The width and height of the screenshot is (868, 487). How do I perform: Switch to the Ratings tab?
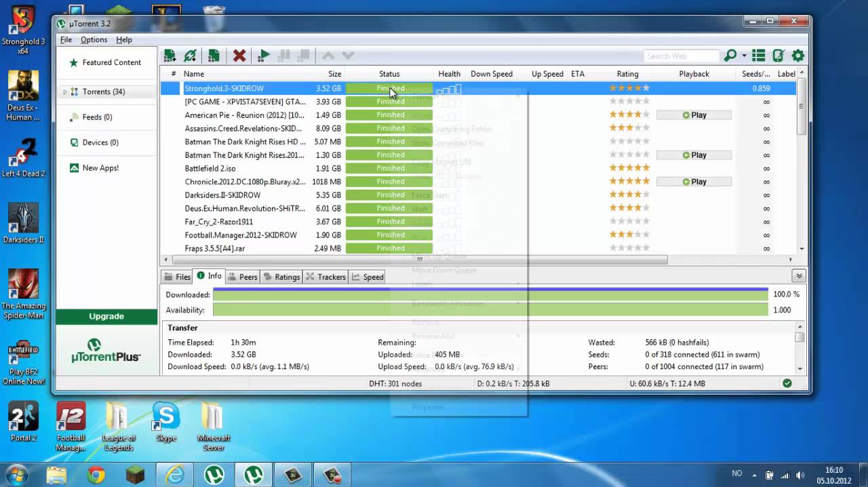[281, 277]
